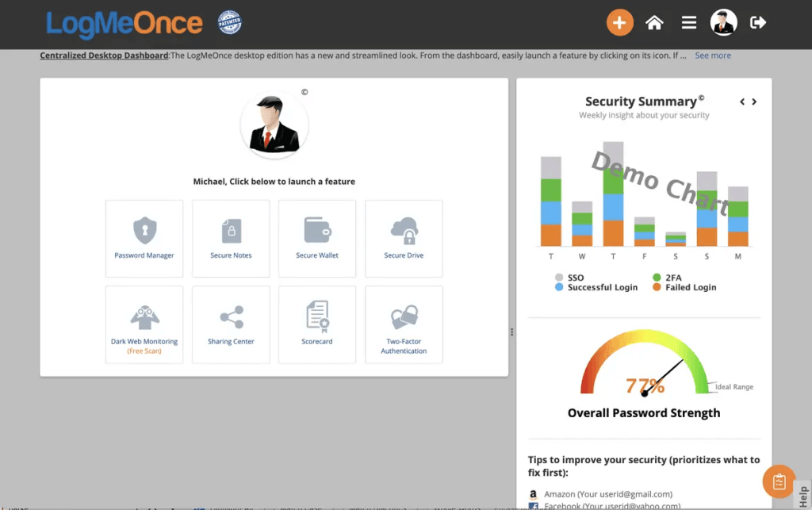
Task: Go to the home icon
Action: 654,22
